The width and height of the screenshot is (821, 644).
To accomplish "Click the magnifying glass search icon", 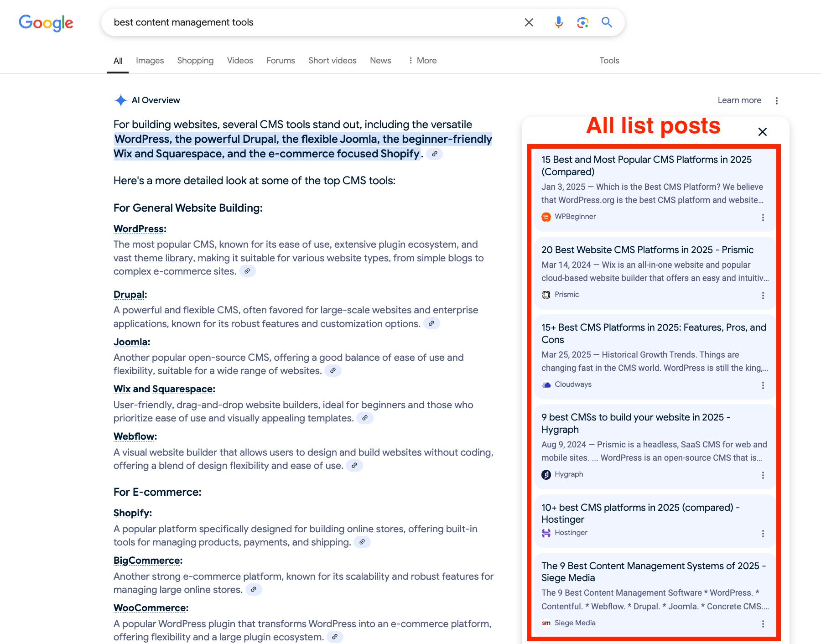I will [x=607, y=22].
